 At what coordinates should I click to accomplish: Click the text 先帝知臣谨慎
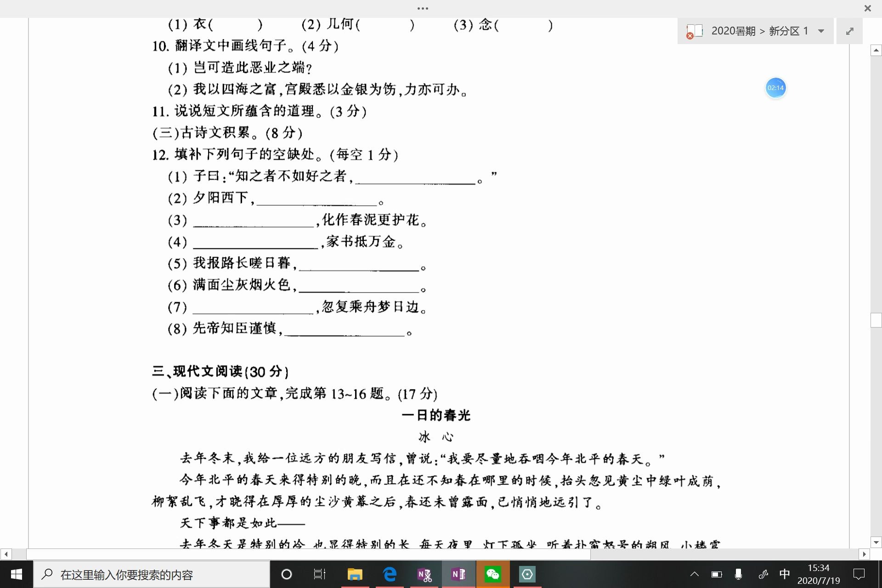pos(234,328)
